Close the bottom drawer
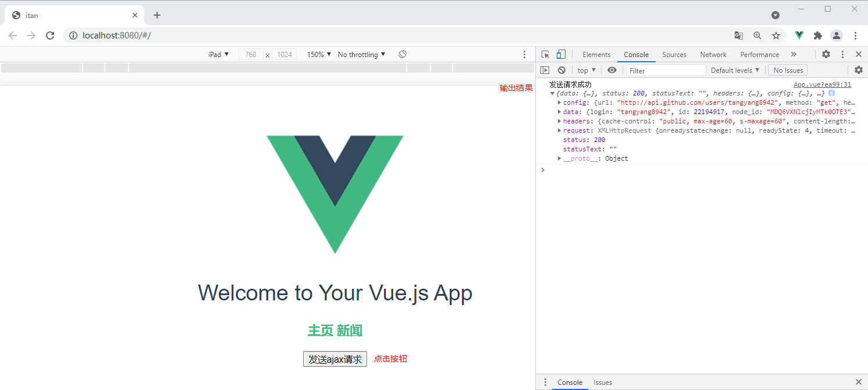Viewport: 868px width, 390px height. coord(859,382)
